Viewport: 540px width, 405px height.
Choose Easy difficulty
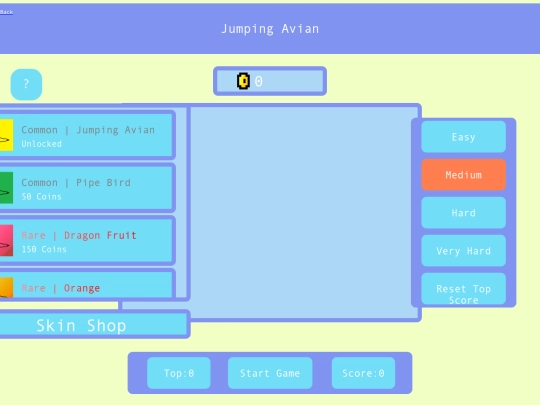tap(464, 137)
